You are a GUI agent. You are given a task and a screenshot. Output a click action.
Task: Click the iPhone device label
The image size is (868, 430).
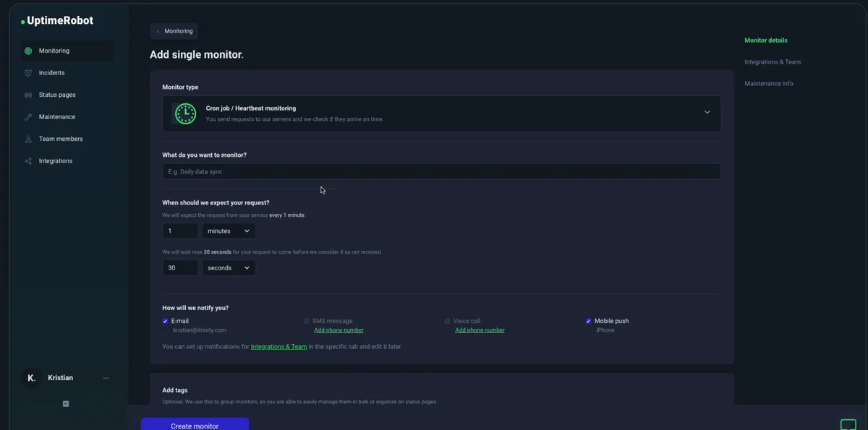pyautogui.click(x=605, y=330)
